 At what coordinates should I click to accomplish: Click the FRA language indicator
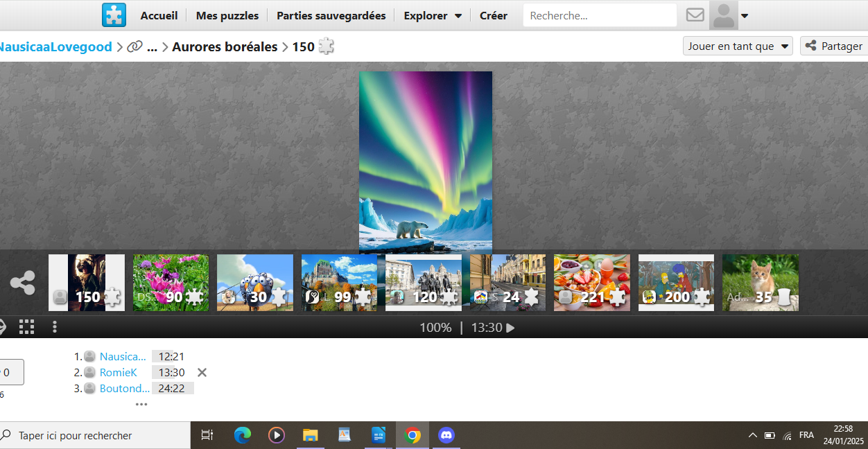tap(806, 435)
